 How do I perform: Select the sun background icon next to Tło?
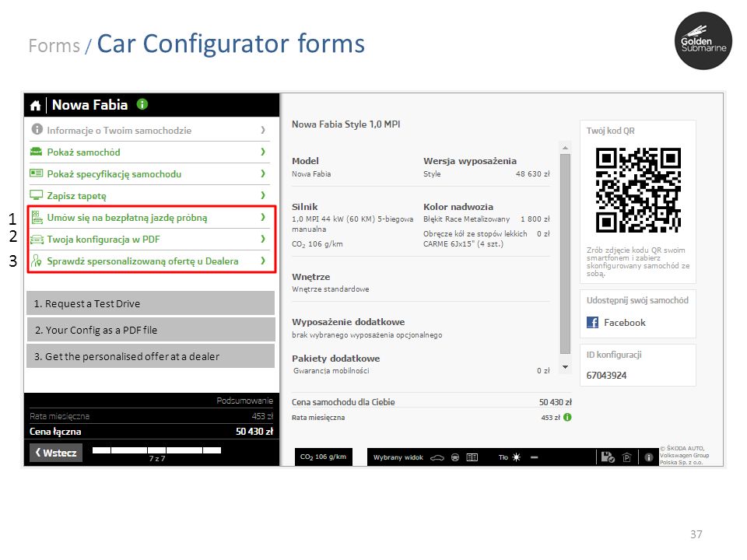pos(517,457)
